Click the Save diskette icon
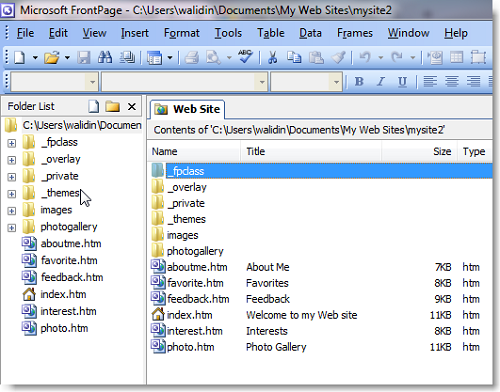Image resolution: width=500 pixels, height=392 pixels. [x=84, y=58]
